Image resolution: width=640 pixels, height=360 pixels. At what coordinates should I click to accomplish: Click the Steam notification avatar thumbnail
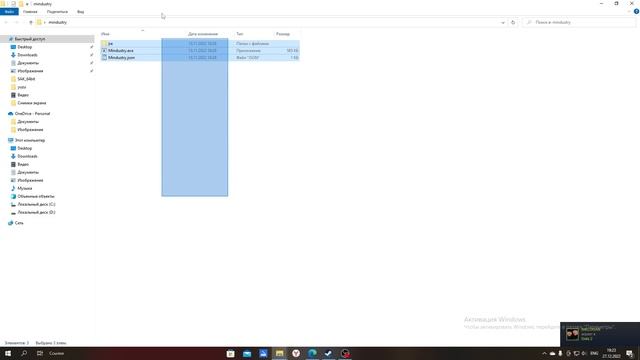[572, 334]
